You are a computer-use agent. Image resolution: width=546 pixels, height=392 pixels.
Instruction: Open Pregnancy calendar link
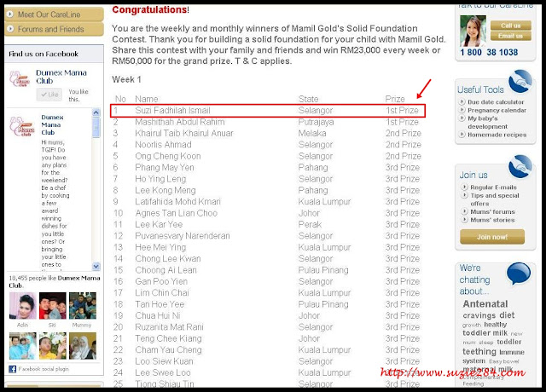497,110
